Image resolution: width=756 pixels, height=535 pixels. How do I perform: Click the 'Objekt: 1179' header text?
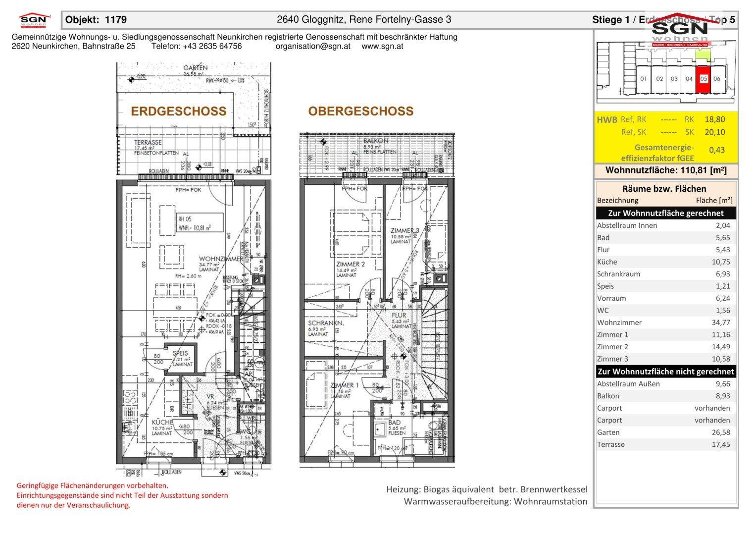pos(96,20)
